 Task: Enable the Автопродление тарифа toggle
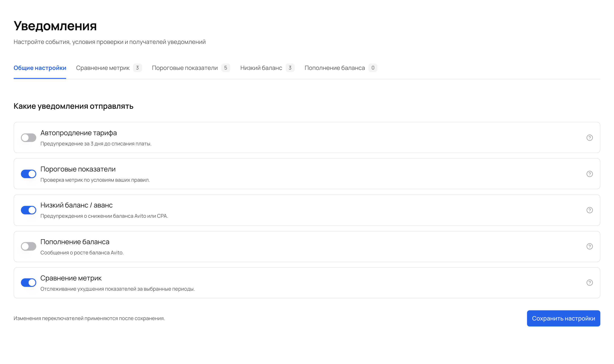pyautogui.click(x=28, y=138)
